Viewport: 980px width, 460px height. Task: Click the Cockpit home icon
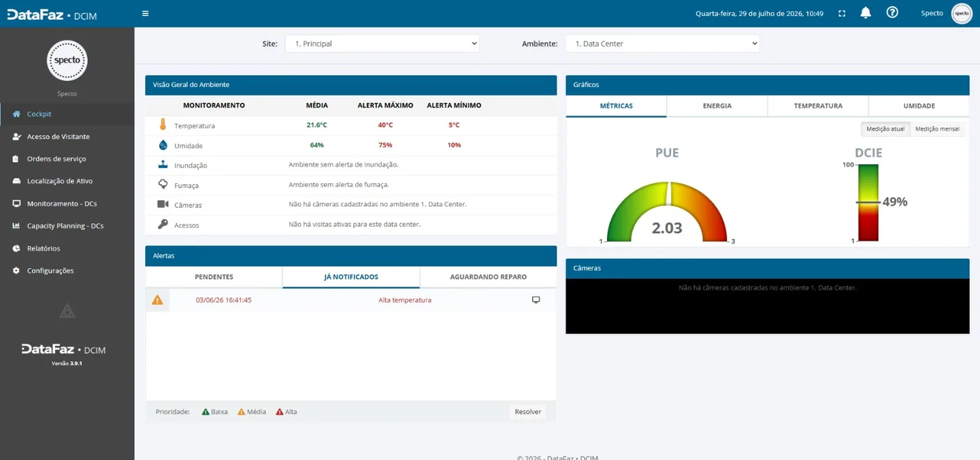(x=16, y=114)
